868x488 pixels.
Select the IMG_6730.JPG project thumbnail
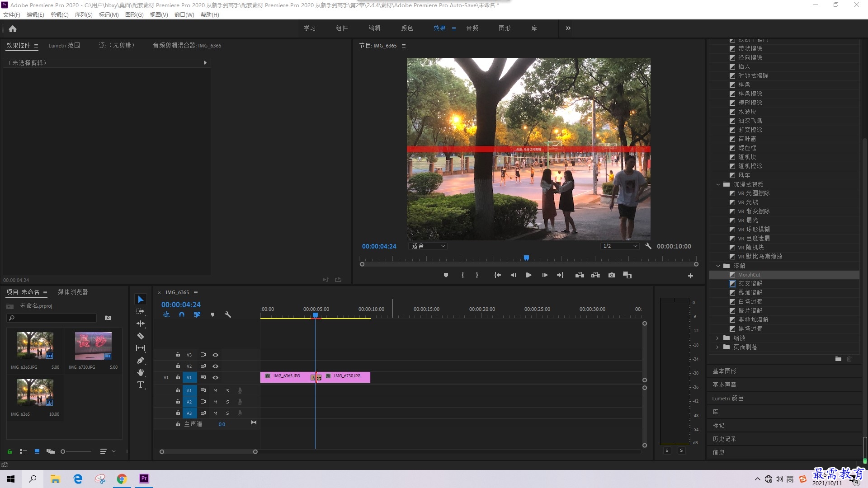(93, 346)
